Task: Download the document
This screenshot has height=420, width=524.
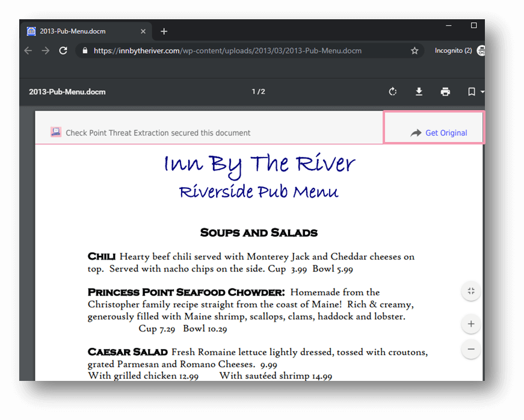Action: click(x=419, y=91)
